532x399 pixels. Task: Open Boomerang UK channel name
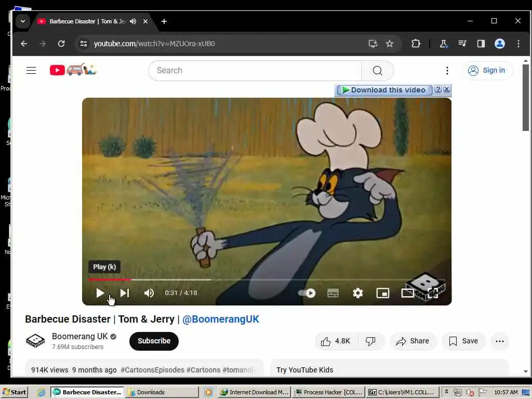click(79, 336)
